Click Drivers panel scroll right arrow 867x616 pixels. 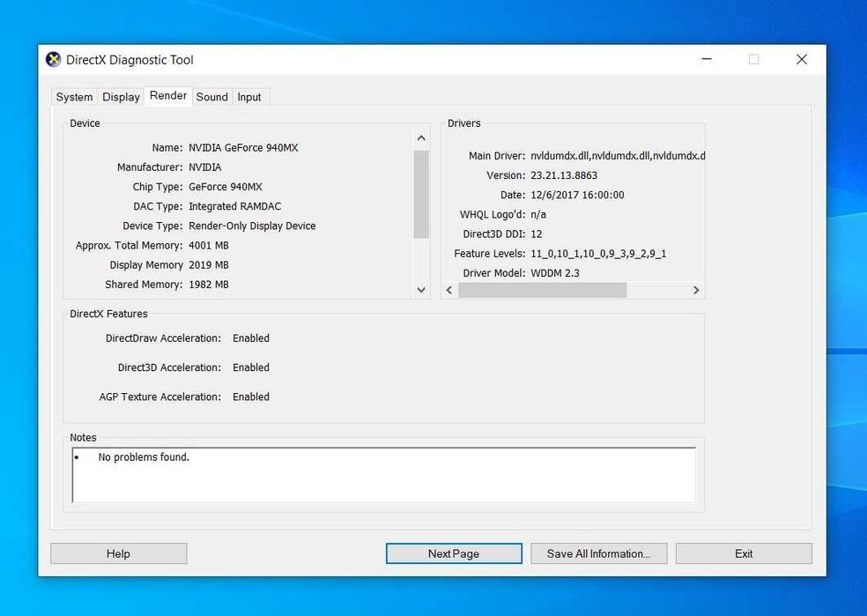pos(696,290)
